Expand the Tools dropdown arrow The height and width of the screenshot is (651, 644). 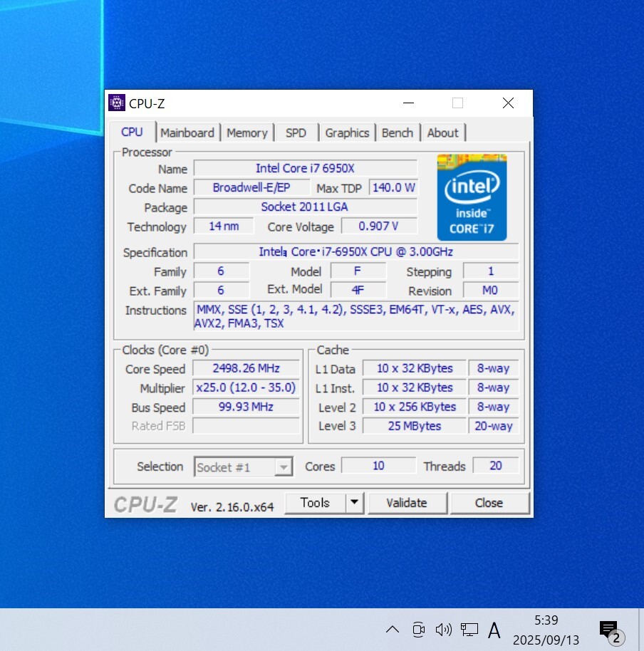click(355, 503)
